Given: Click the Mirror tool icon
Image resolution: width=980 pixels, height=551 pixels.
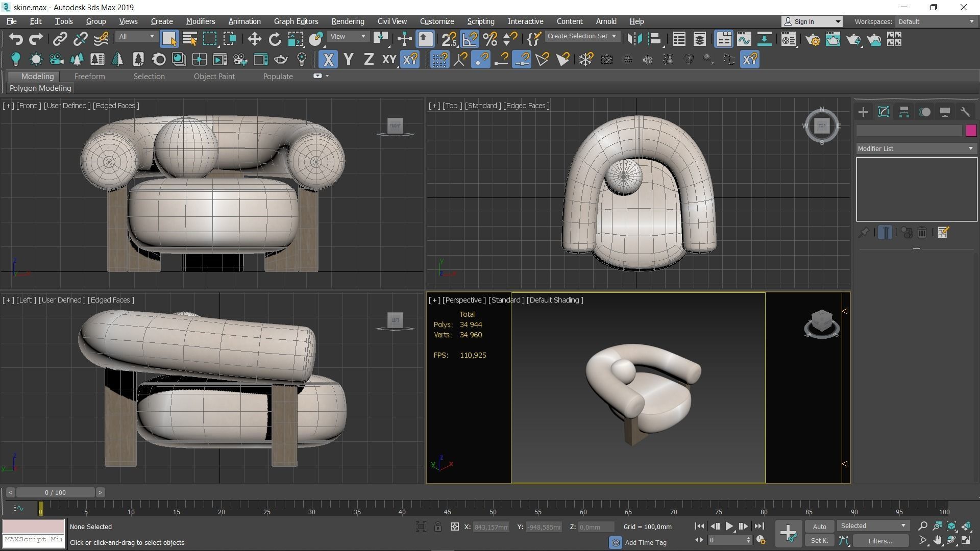Looking at the screenshot, I should pyautogui.click(x=634, y=39).
